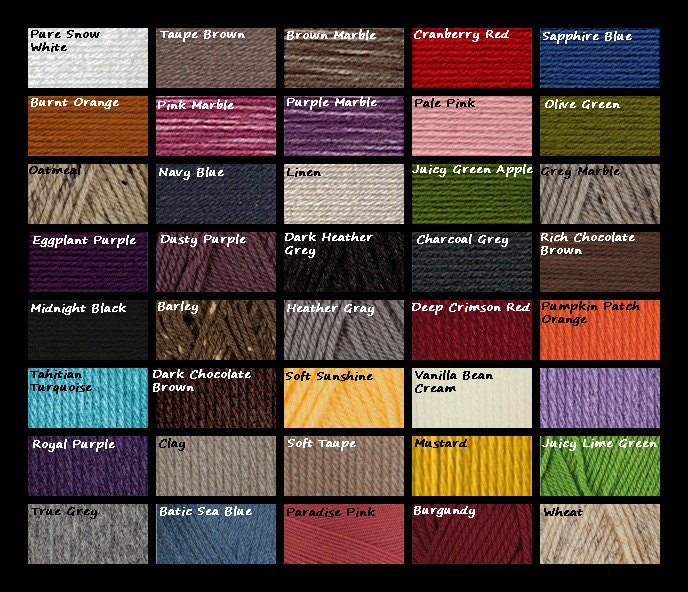Select the Navy Blue swatch
This screenshot has height=592, width=688.
click(x=216, y=194)
